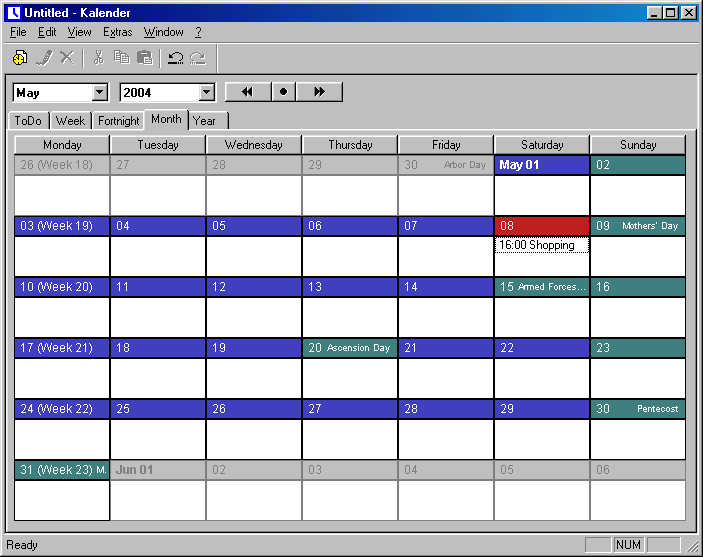This screenshot has width=703, height=557.
Task: Click the Saturday column header
Action: 542,145
